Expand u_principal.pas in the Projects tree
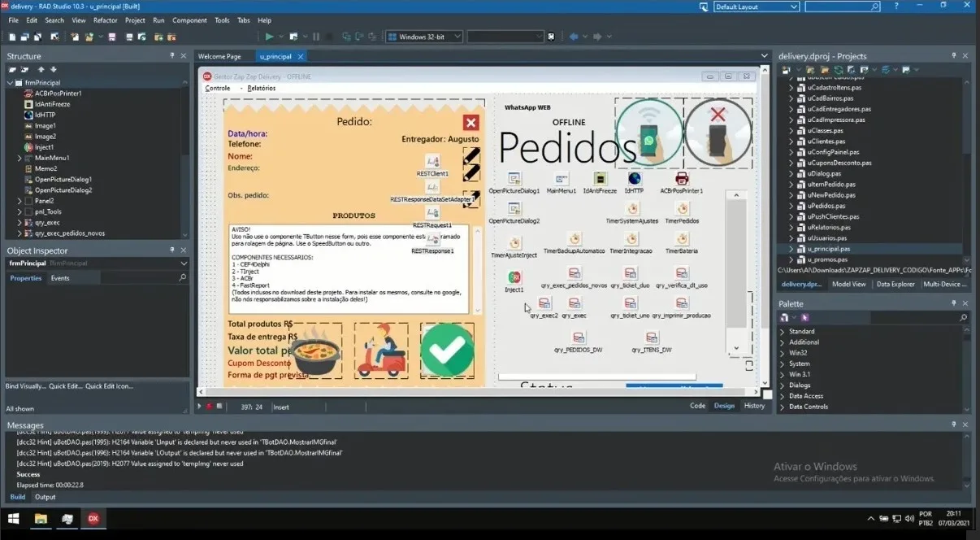The image size is (980, 540). tap(791, 249)
